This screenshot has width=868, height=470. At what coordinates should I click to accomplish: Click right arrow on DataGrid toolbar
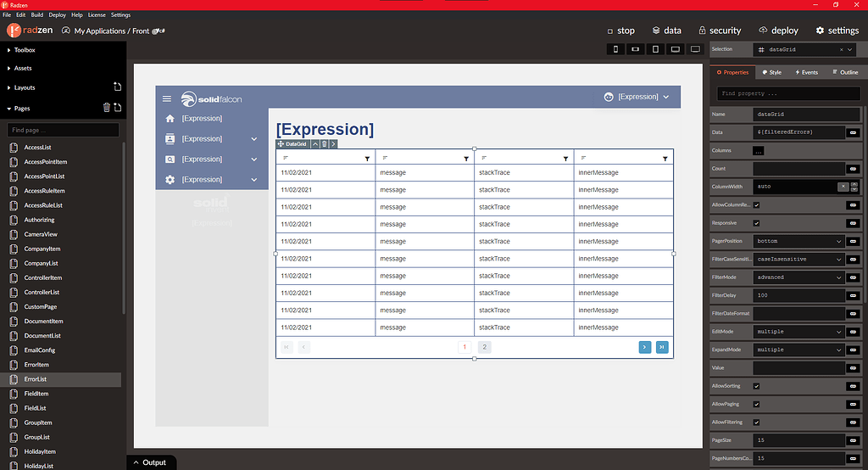(333, 144)
